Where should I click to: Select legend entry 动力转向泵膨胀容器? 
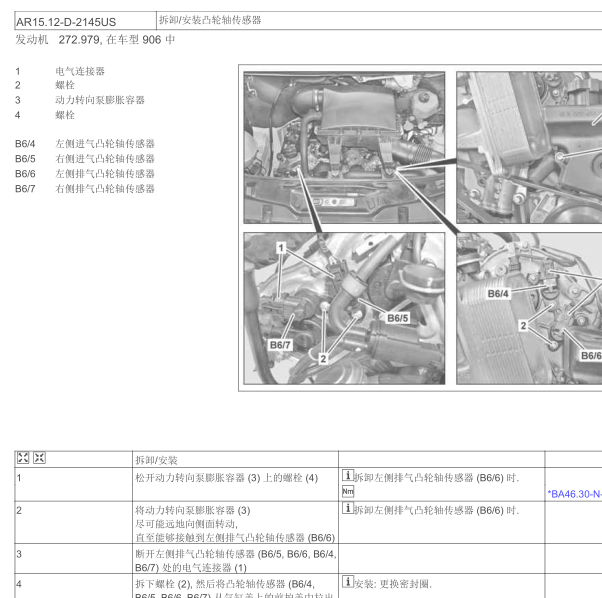click(x=100, y=100)
